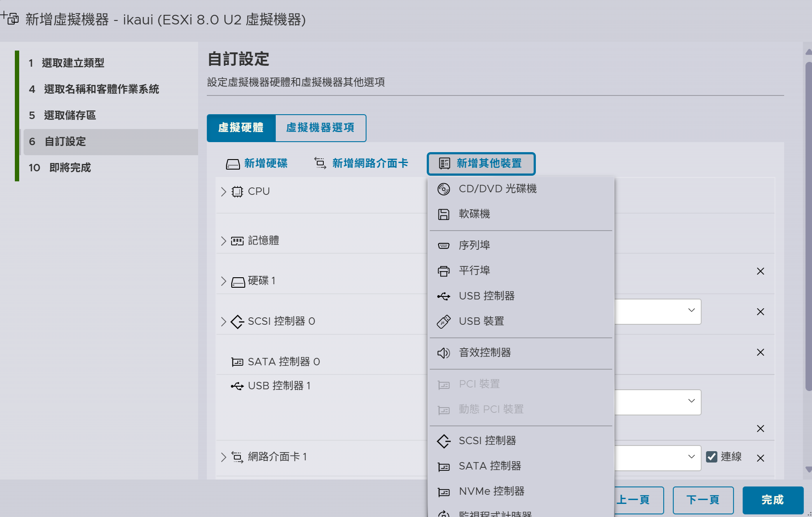Click the 新增硬碟 button

(x=257, y=163)
